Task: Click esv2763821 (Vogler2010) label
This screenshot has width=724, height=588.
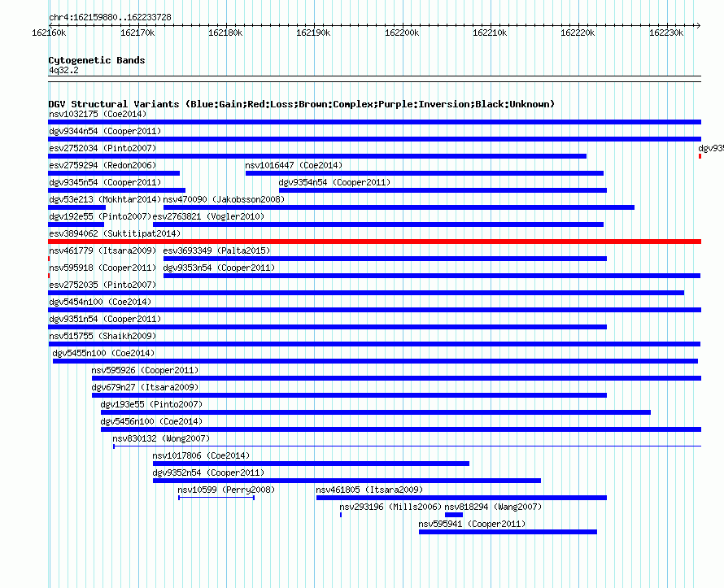Action: pos(208,216)
